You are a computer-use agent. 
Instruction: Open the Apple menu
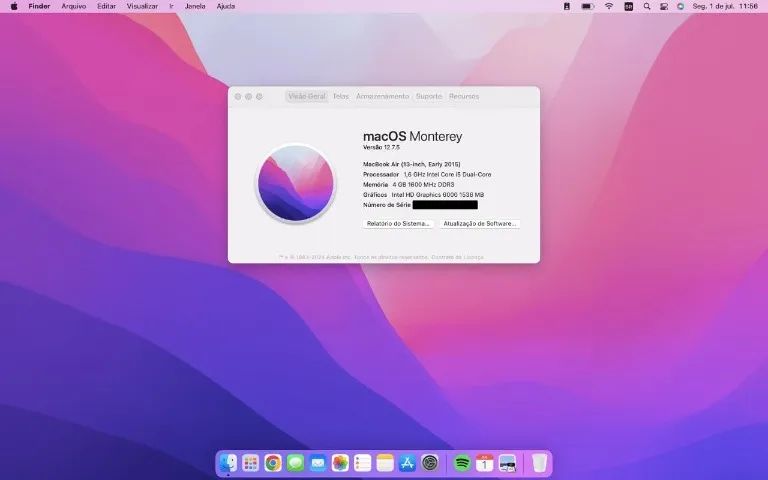coord(14,6)
